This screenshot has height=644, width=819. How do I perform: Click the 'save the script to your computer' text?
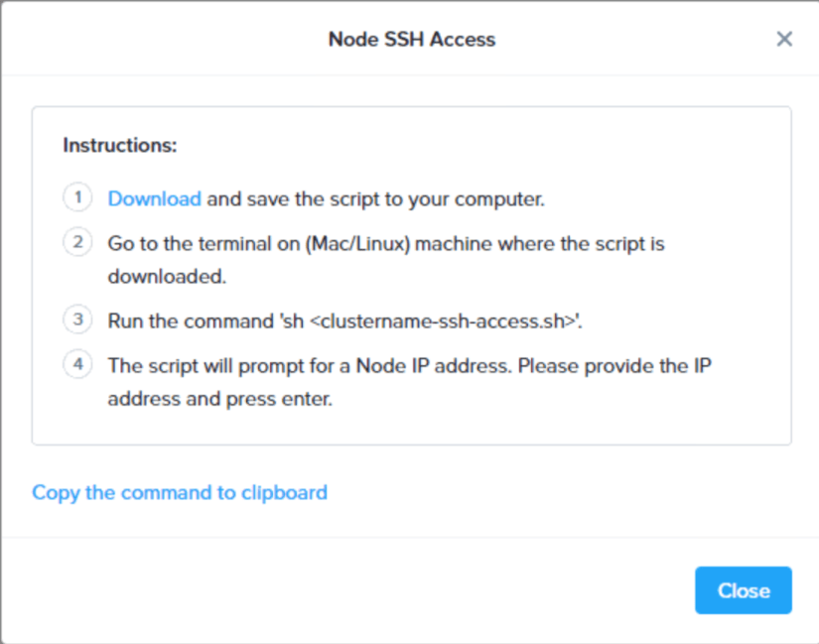pos(394,198)
